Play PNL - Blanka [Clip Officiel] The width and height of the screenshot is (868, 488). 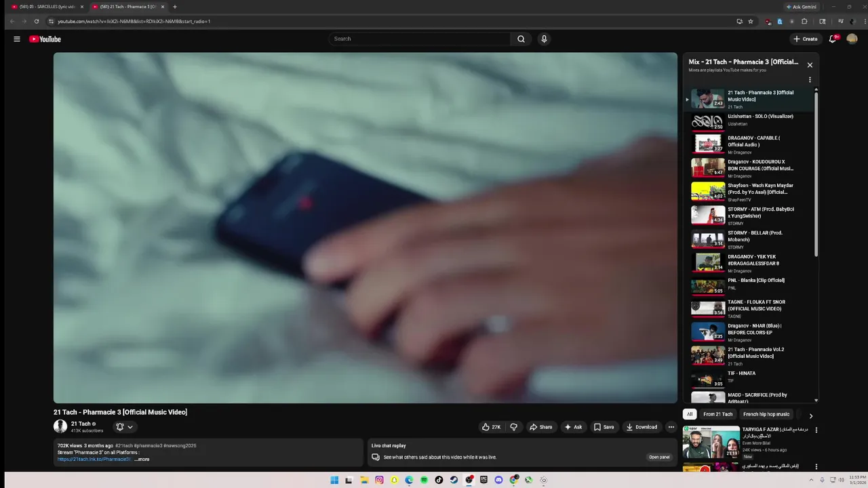pos(749,287)
